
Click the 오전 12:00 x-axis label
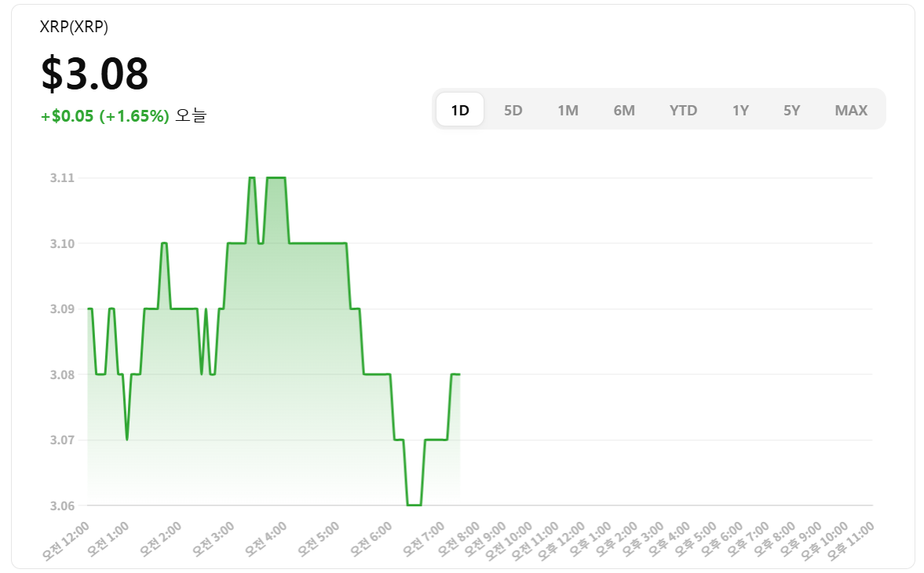(65, 540)
